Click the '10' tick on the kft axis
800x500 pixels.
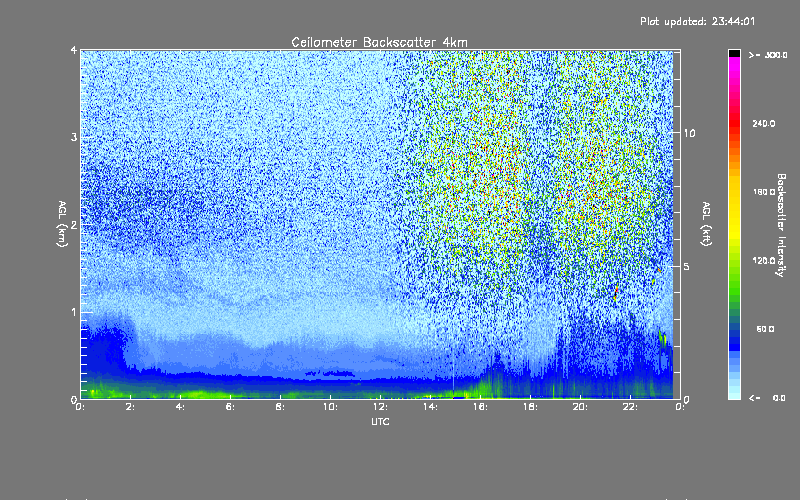(x=689, y=133)
